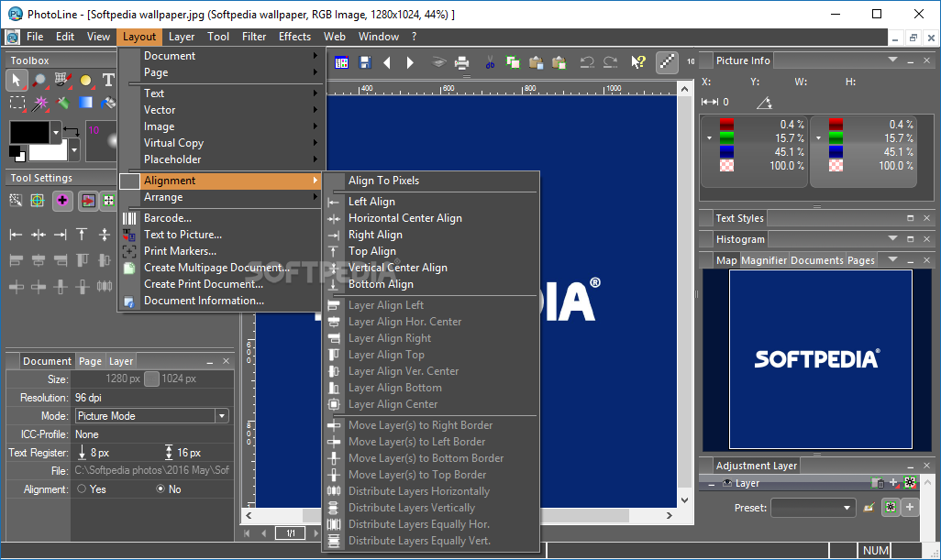The width and height of the screenshot is (941, 560).
Task: Open left color channel mode arrow in Picture Info
Action: point(709,137)
